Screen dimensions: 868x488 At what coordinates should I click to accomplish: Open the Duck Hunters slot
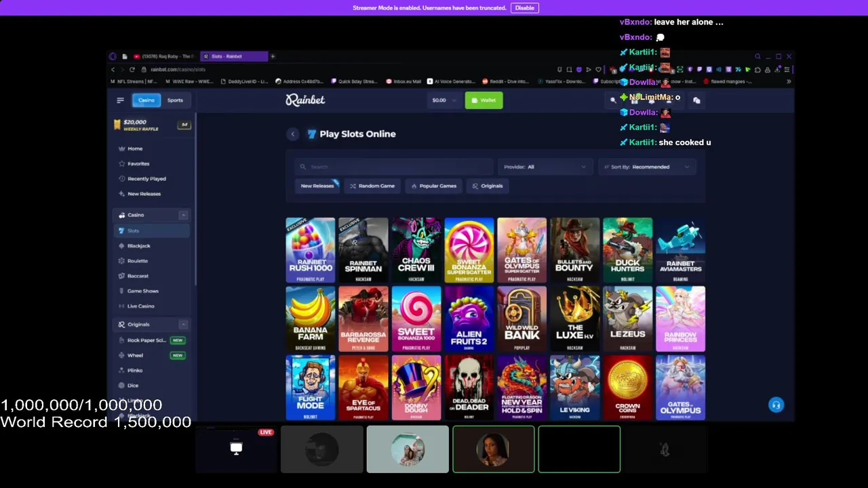click(x=628, y=250)
